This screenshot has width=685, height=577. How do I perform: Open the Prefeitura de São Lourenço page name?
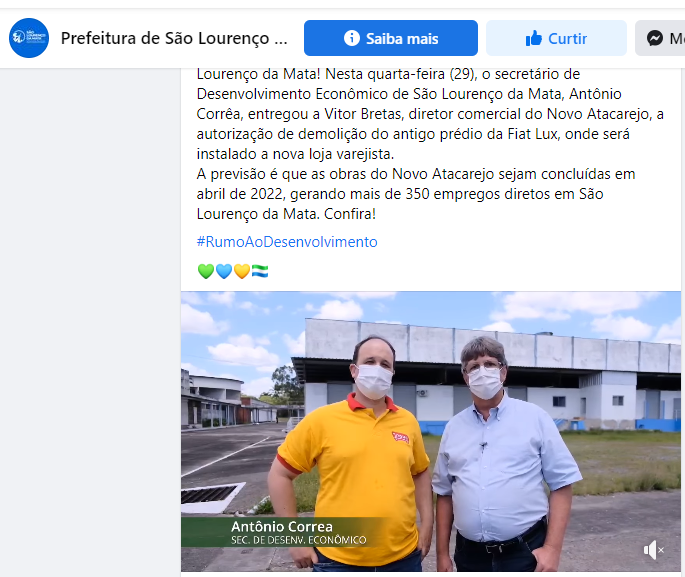(174, 38)
